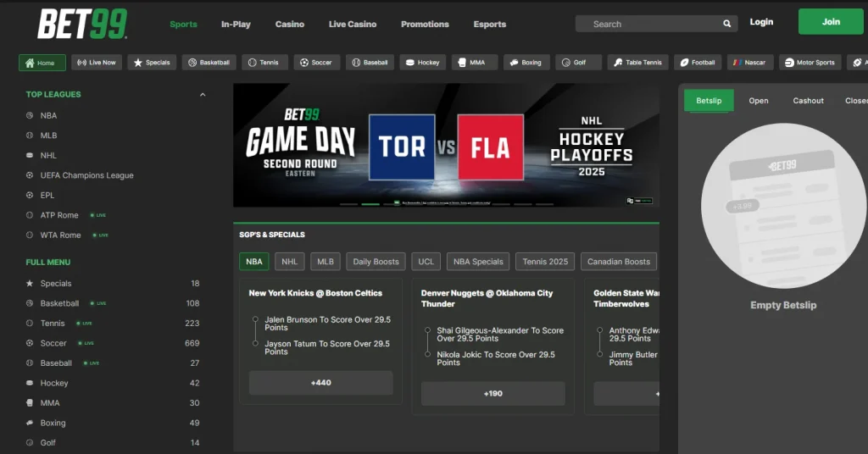Select the Golf chip in the sports bar
The height and width of the screenshot is (454, 868).
(x=578, y=63)
